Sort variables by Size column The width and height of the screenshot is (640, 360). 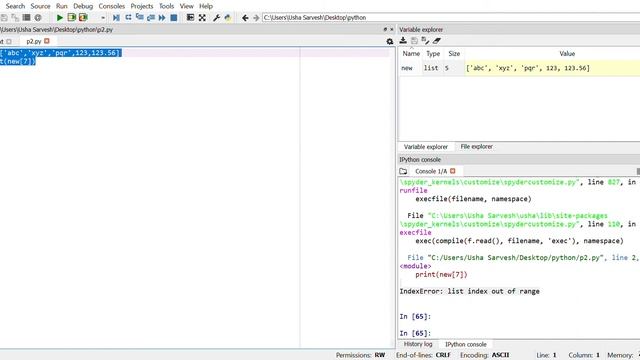pyautogui.click(x=454, y=53)
